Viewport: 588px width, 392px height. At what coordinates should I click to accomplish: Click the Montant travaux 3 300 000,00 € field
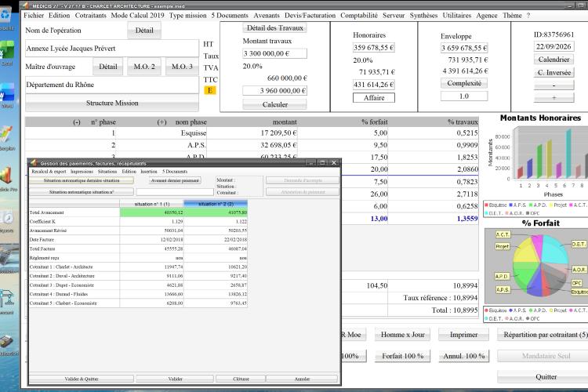coord(275,53)
